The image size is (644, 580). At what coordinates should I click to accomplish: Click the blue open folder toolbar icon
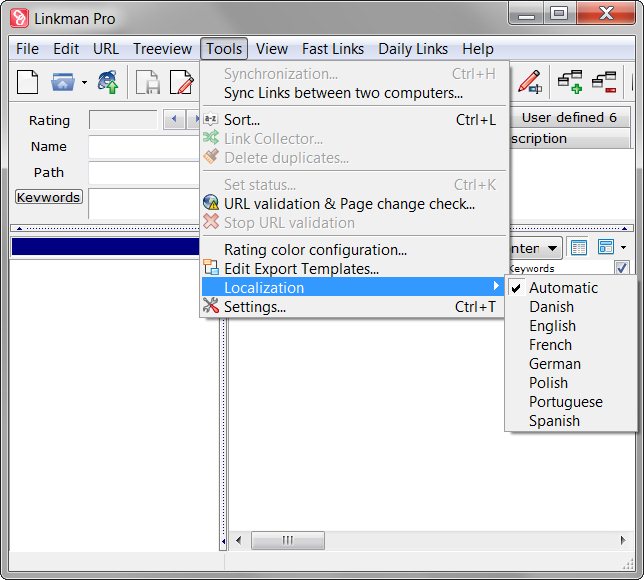(x=63, y=81)
